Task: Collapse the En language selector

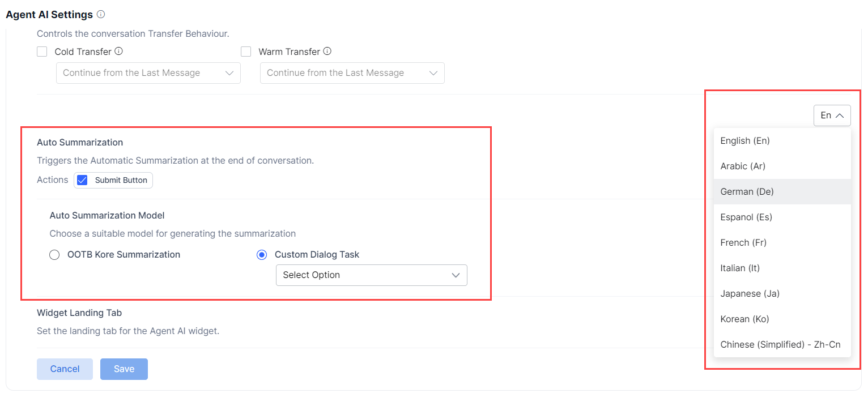Action: [832, 116]
